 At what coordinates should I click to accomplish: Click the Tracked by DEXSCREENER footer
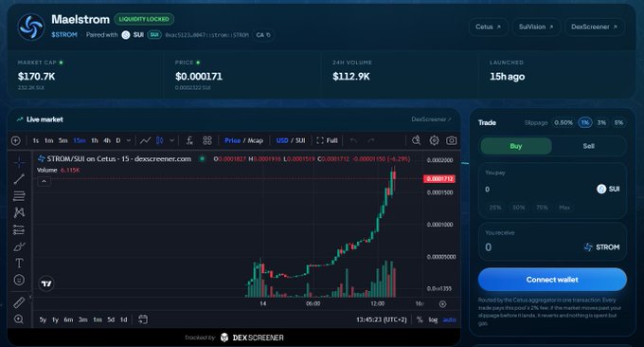click(234, 338)
